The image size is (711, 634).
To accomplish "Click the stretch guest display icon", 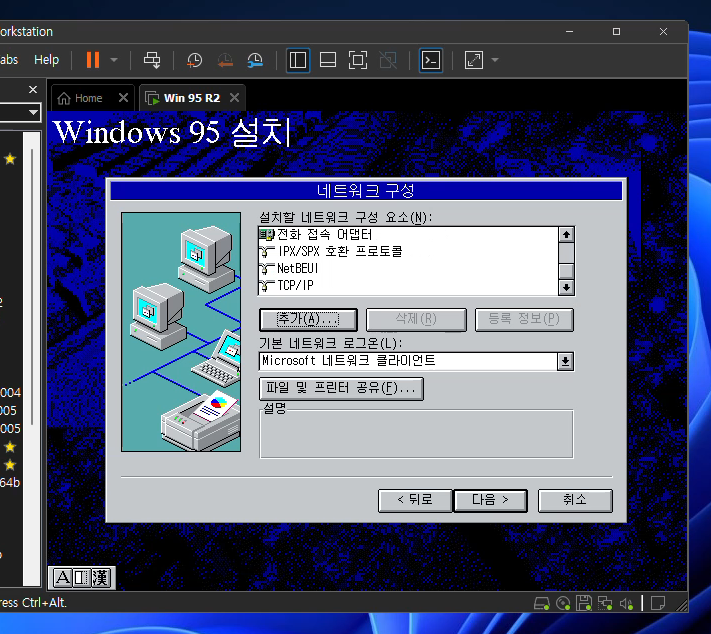I will [474, 60].
